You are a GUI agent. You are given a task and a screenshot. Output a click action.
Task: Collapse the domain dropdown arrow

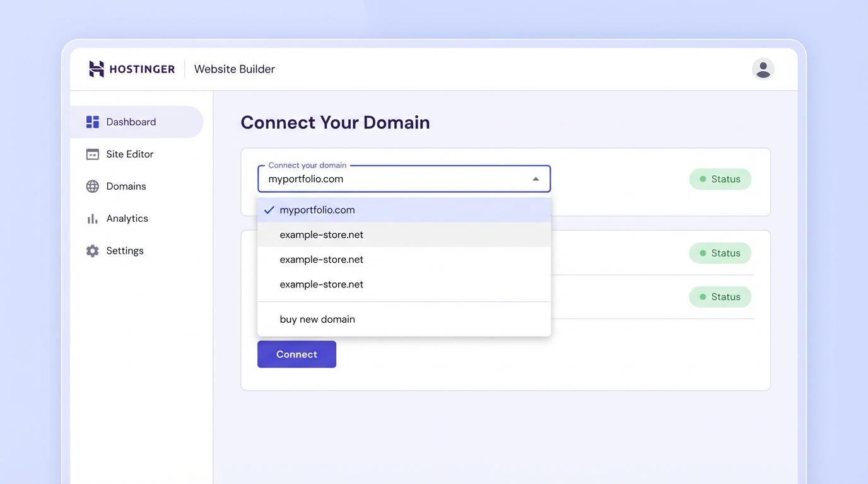tap(536, 179)
